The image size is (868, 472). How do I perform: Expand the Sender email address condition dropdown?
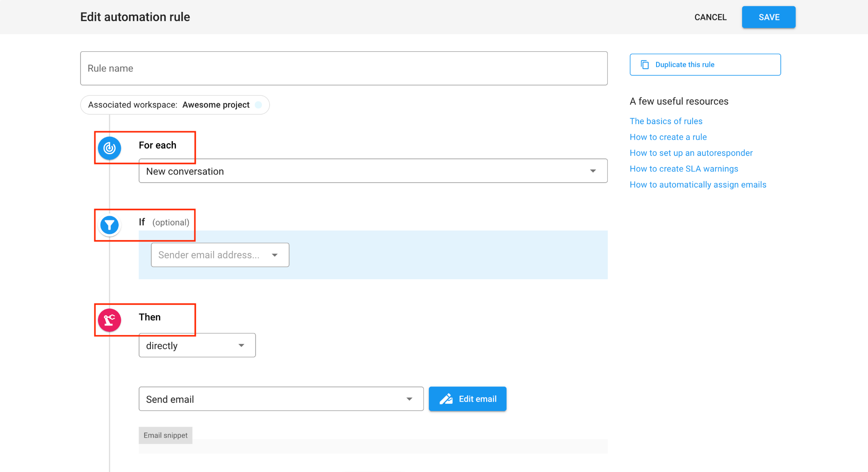[220, 255]
